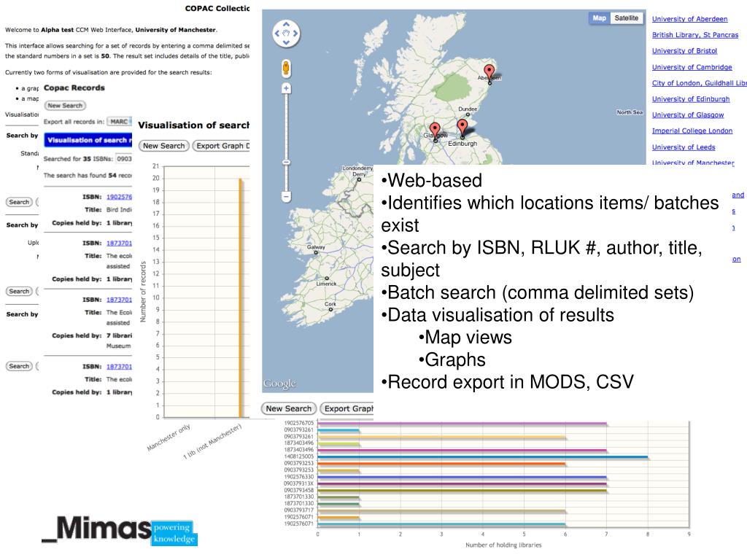Open the University of Glasgow link

click(x=687, y=114)
